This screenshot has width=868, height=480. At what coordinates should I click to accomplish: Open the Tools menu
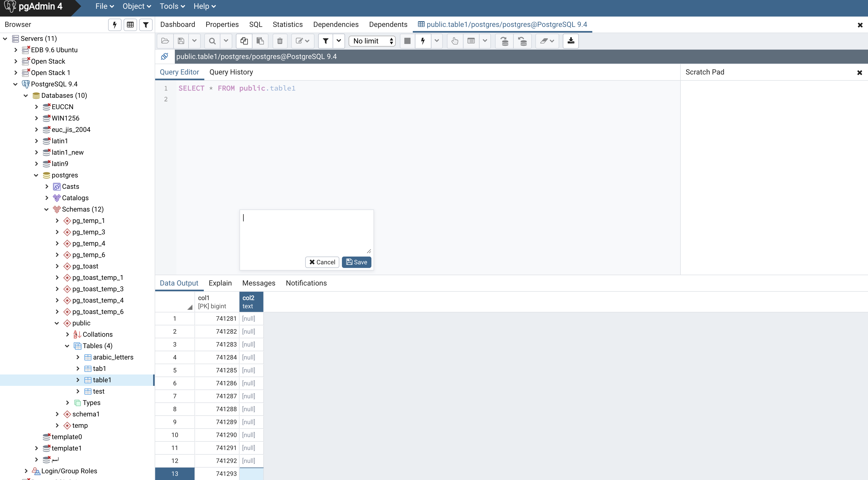pyautogui.click(x=172, y=6)
